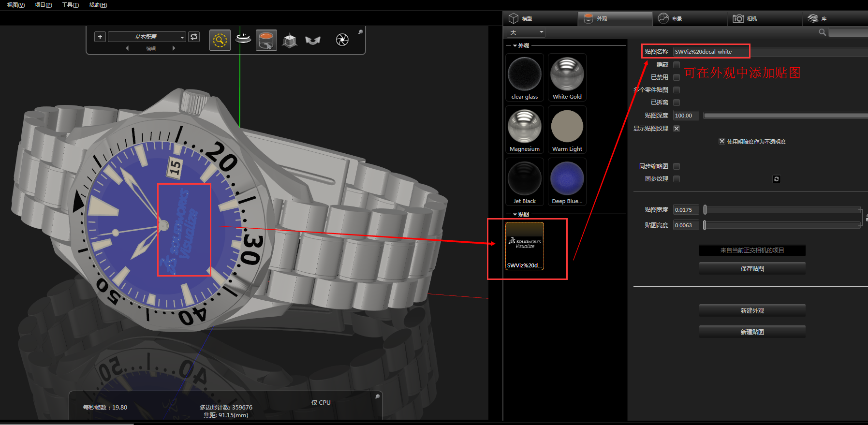Image resolution: width=868 pixels, height=425 pixels.
Task: Click the refresh icon beside 同步纹理
Action: [x=776, y=179]
